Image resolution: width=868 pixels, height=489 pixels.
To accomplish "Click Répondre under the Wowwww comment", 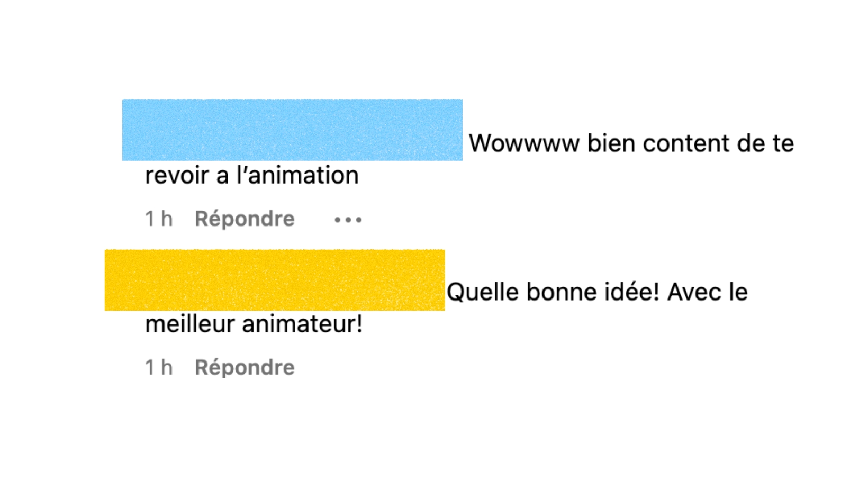I will pos(245,219).
